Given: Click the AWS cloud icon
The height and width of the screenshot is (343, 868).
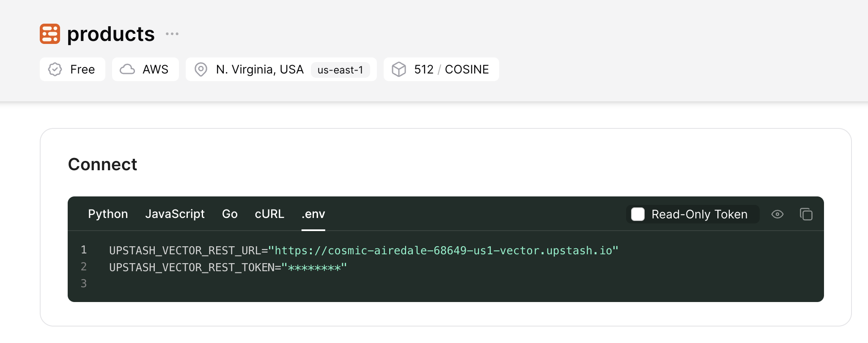Looking at the screenshot, I should click(127, 69).
